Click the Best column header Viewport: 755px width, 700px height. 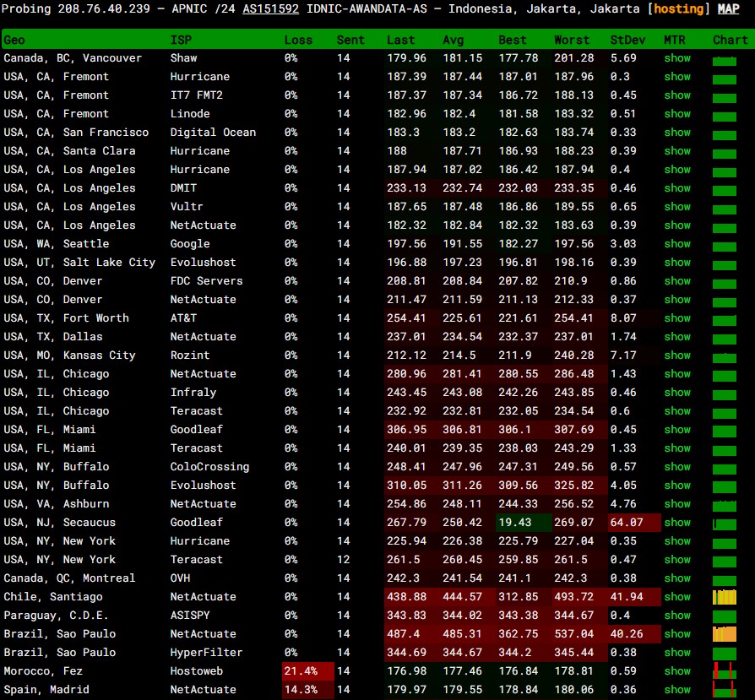(x=513, y=40)
